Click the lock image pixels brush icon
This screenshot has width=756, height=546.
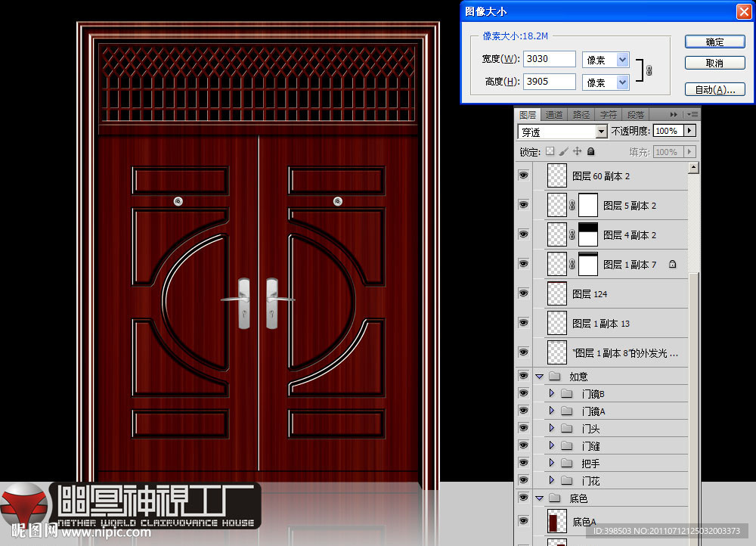564,152
